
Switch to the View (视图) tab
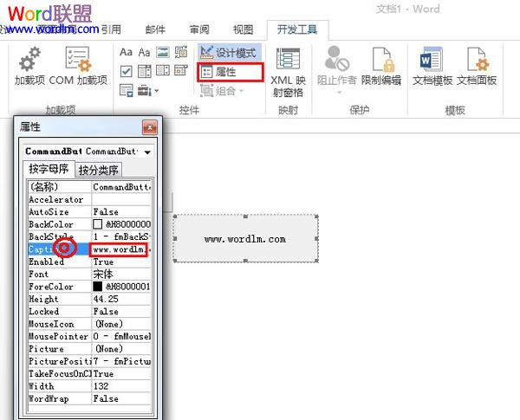pos(243,29)
